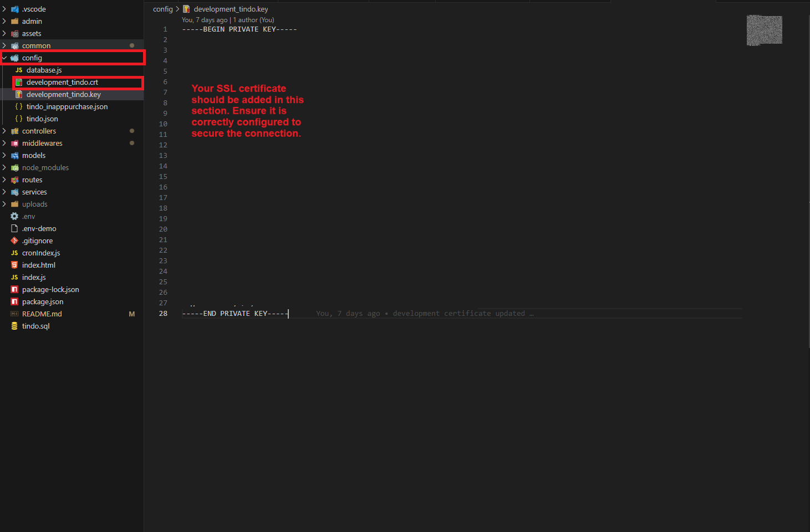Click line number 28 in the gutter

(x=163, y=313)
